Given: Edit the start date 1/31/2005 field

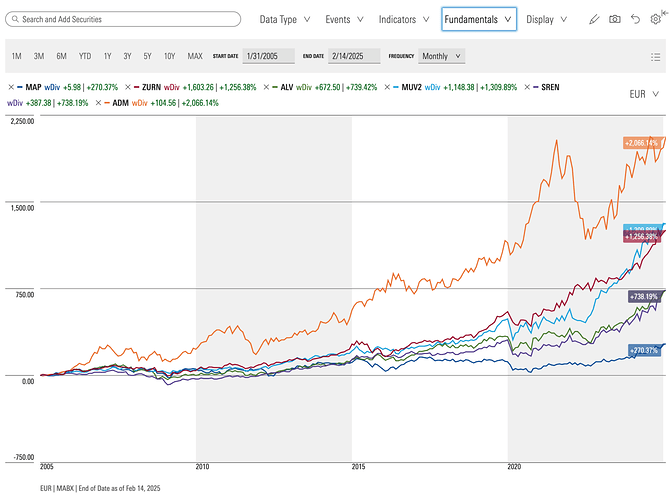Looking at the screenshot, I should click(x=268, y=56).
